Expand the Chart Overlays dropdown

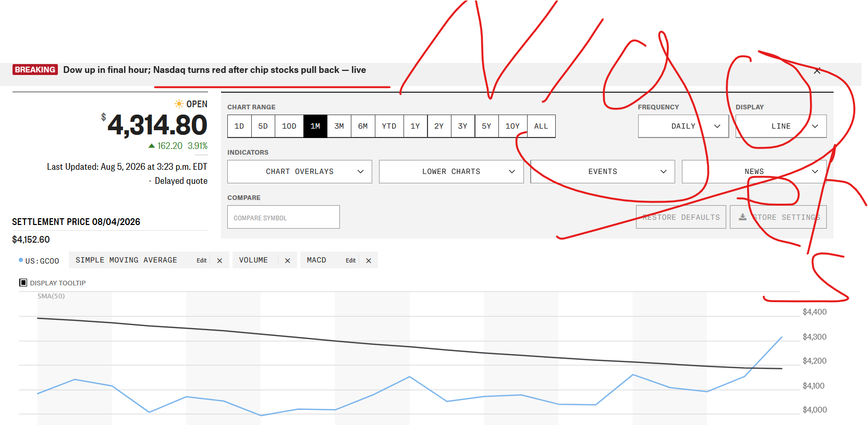(300, 171)
